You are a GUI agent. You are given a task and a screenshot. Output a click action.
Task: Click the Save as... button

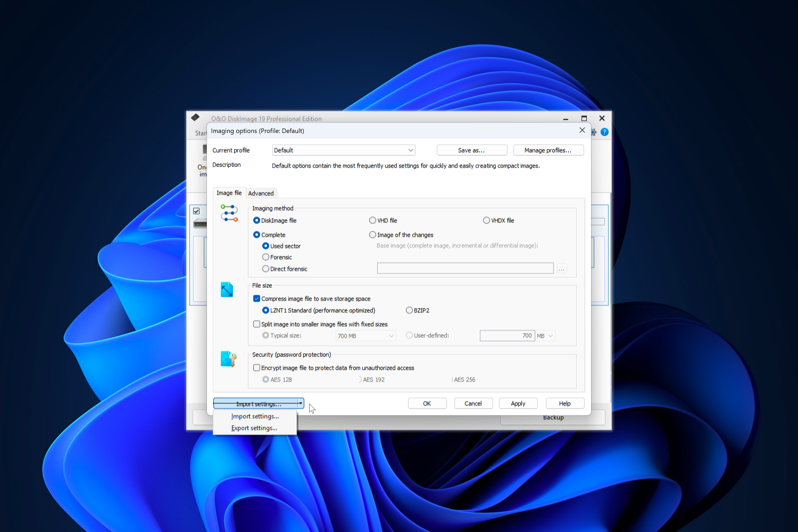472,150
